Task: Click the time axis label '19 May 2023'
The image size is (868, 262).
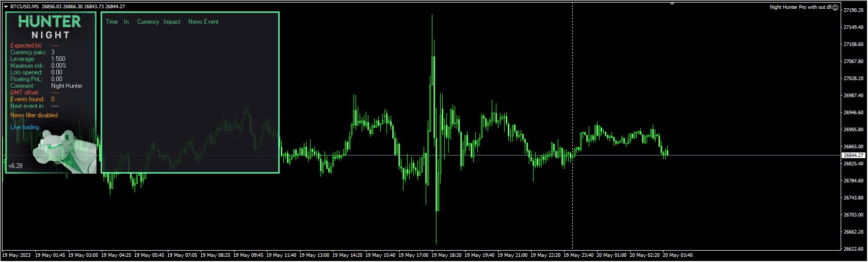Action: click(x=17, y=255)
